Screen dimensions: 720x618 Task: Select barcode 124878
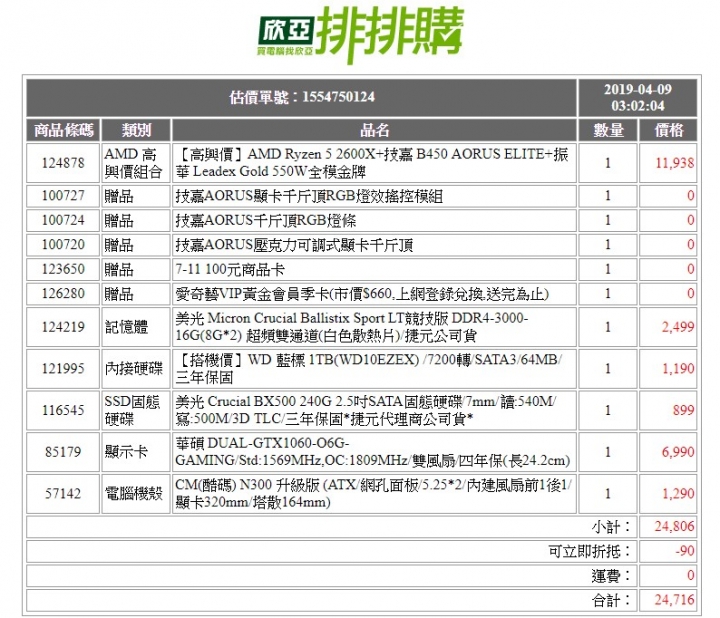click(x=63, y=163)
